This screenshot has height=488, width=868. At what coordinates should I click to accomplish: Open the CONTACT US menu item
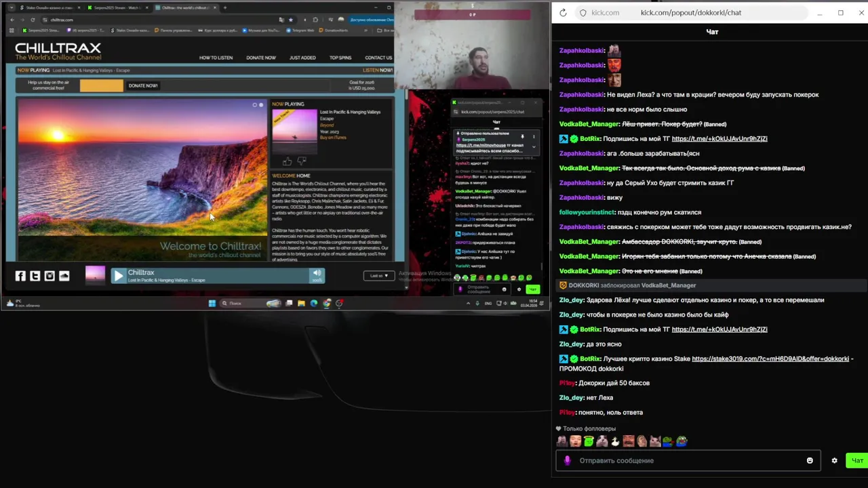pyautogui.click(x=378, y=58)
